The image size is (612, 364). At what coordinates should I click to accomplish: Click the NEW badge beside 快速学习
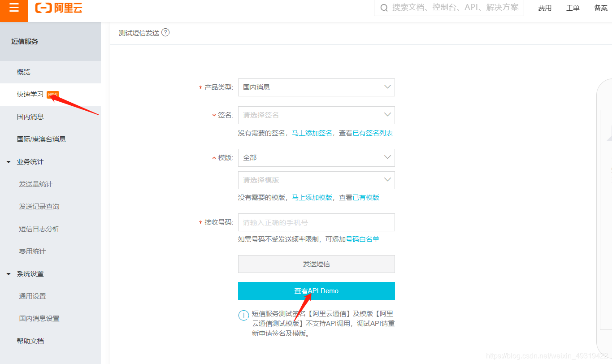(x=52, y=95)
